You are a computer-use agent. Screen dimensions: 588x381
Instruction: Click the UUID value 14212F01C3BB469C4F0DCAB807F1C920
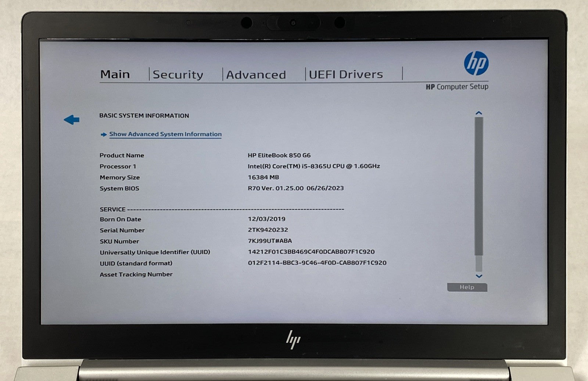coord(311,252)
